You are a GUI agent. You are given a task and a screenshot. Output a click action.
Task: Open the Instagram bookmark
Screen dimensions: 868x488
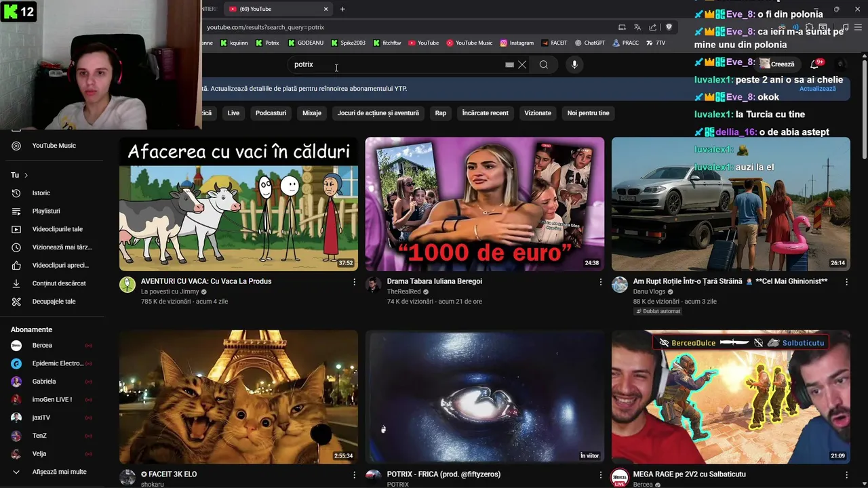click(x=517, y=43)
